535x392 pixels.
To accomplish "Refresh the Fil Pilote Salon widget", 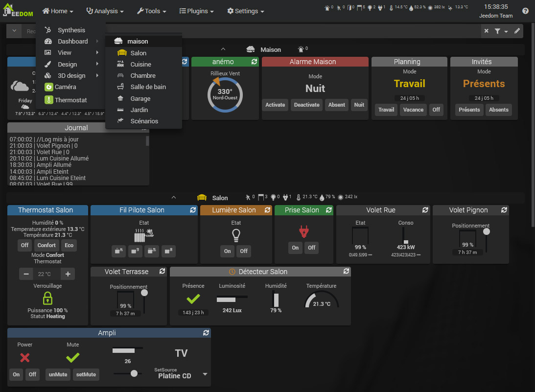I will pyautogui.click(x=193, y=210).
